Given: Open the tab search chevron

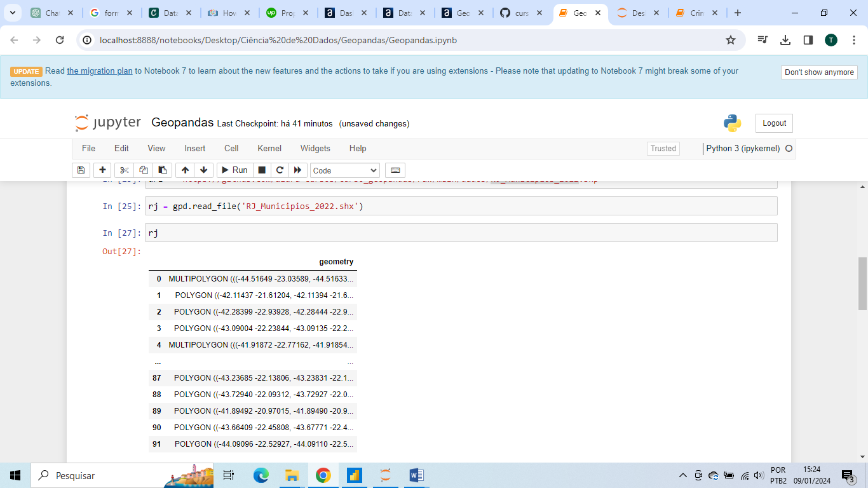Looking at the screenshot, I should (12, 13).
